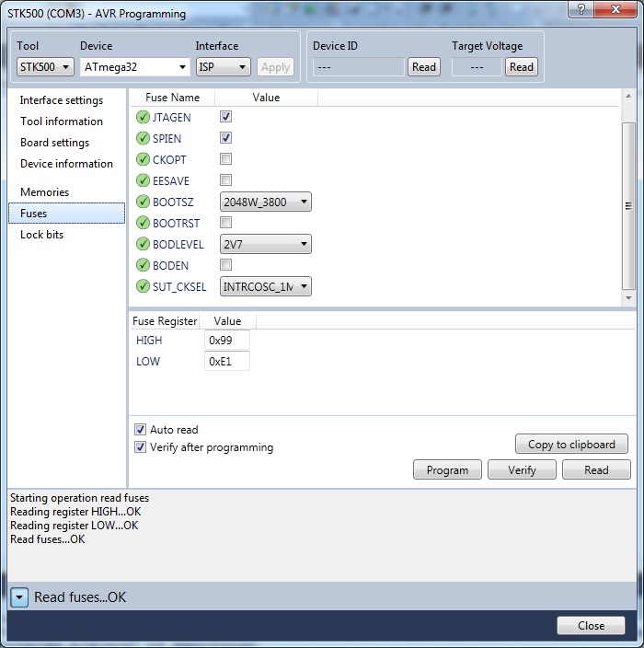Enable the EESAVE fuse checkbox
Screen dimensions: 644x648
pos(225,179)
